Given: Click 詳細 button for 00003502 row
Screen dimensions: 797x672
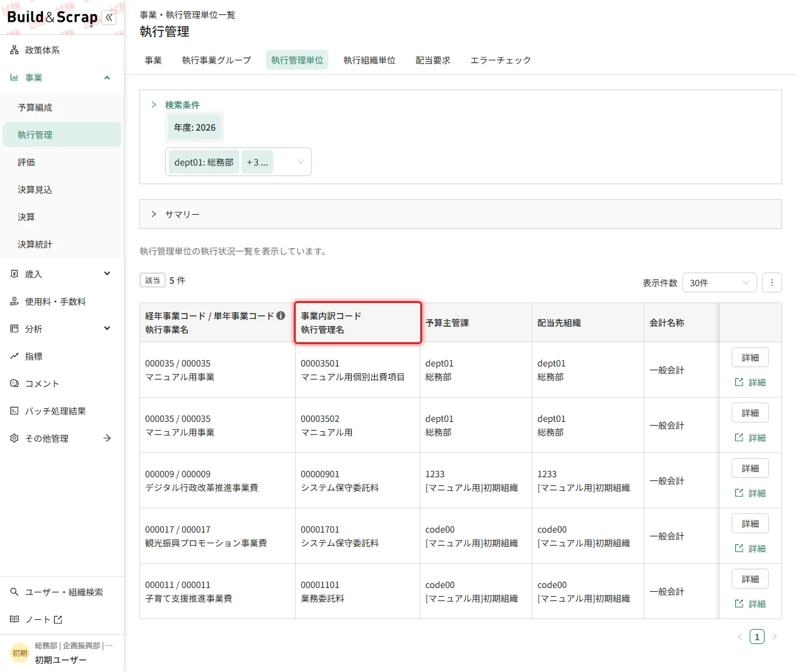Looking at the screenshot, I should 750,413.
